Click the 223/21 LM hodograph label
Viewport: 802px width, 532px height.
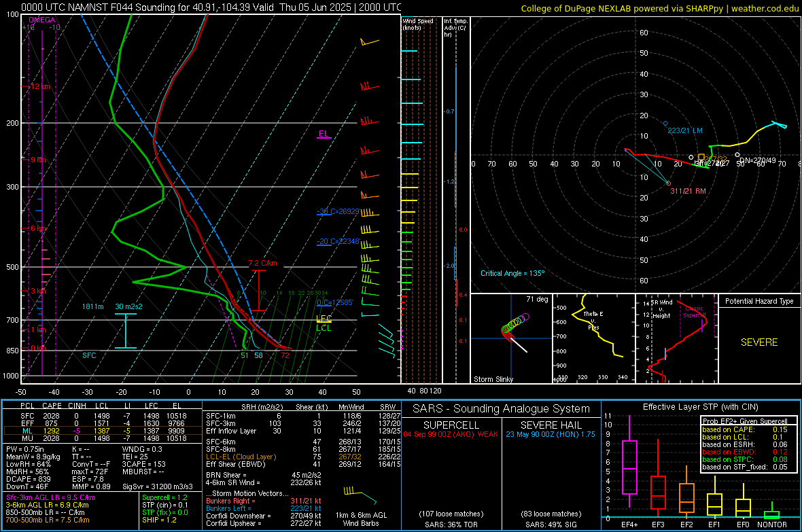pyautogui.click(x=685, y=130)
